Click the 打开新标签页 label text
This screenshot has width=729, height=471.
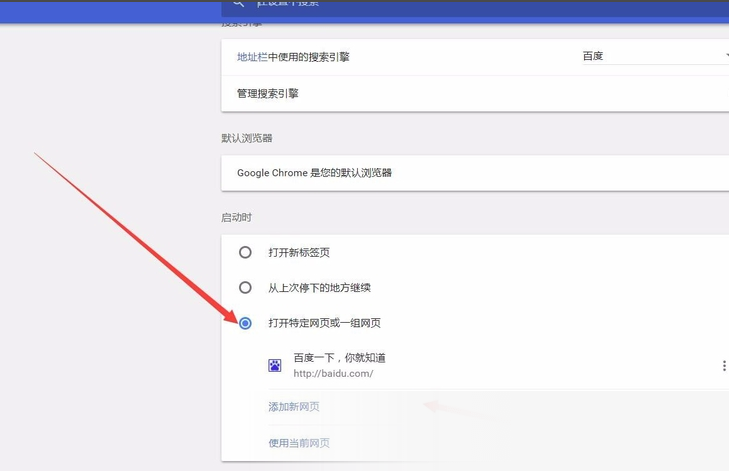(x=299, y=252)
